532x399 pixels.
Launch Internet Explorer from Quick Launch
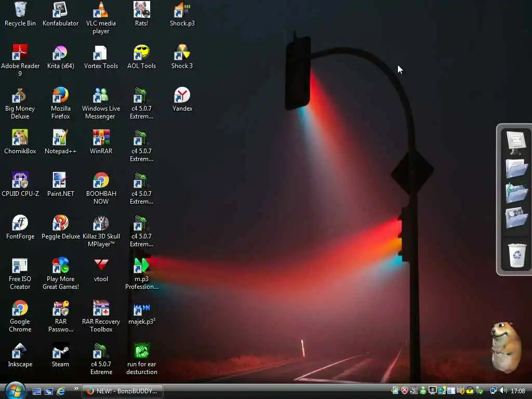tap(61, 391)
